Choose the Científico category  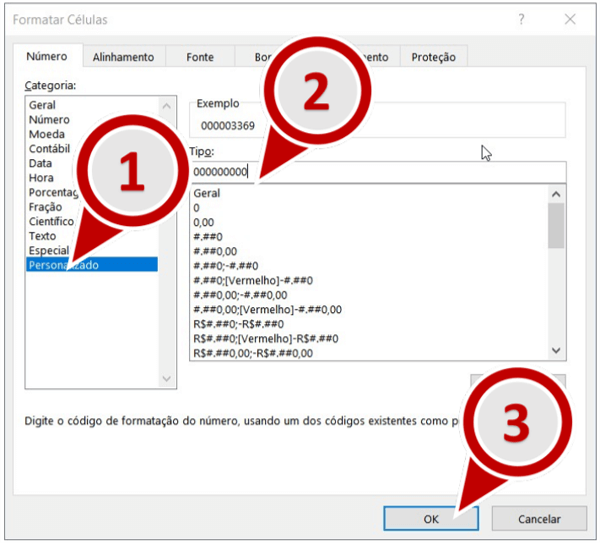pos(51,221)
